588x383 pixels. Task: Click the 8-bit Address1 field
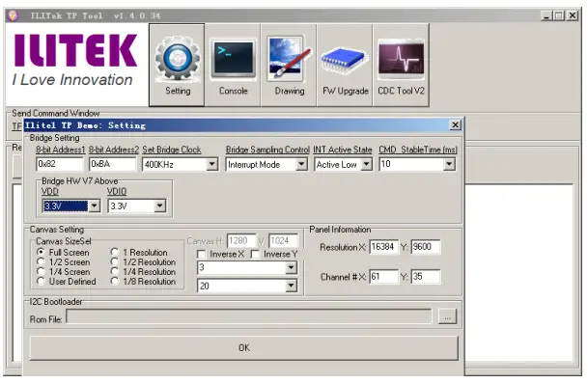pyautogui.click(x=60, y=164)
